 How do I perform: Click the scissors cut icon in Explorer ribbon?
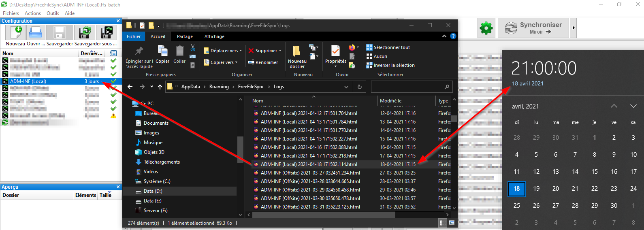pyautogui.click(x=193, y=47)
